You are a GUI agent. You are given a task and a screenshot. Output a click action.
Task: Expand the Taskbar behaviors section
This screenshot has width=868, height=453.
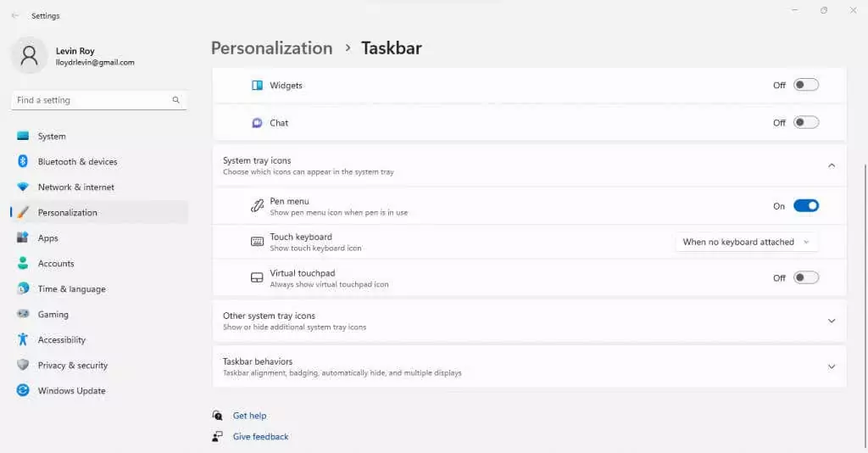tap(831, 366)
